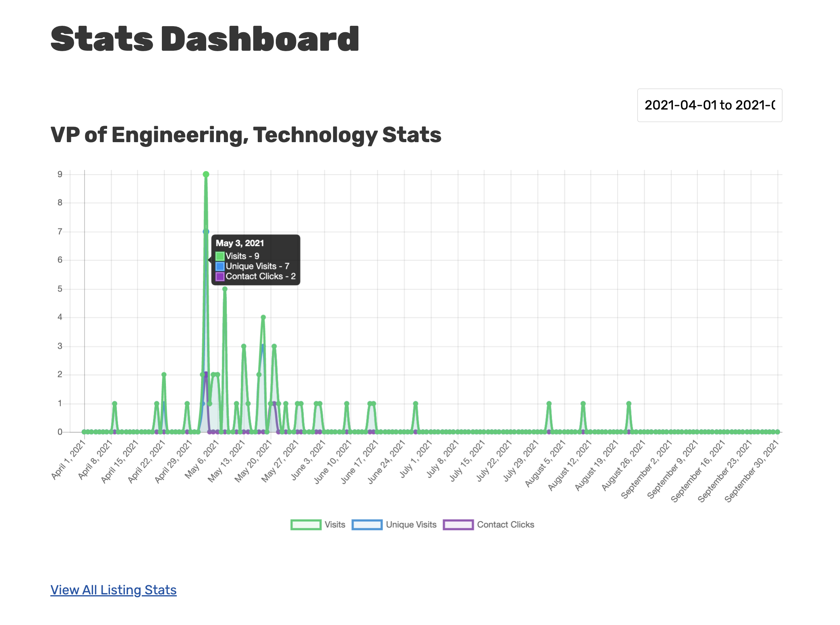Click the blue Unique Visits square in tooltip
Image resolution: width=840 pixels, height=625 pixels.
pyautogui.click(x=220, y=266)
